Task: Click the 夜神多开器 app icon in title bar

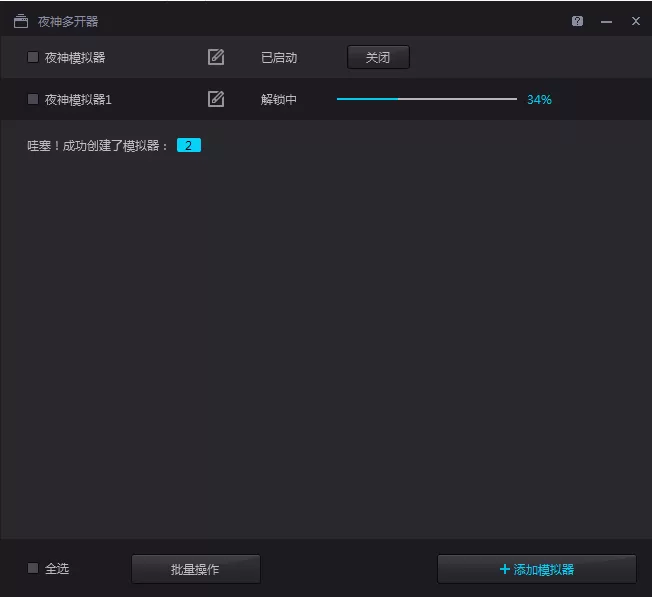Action: 21,21
